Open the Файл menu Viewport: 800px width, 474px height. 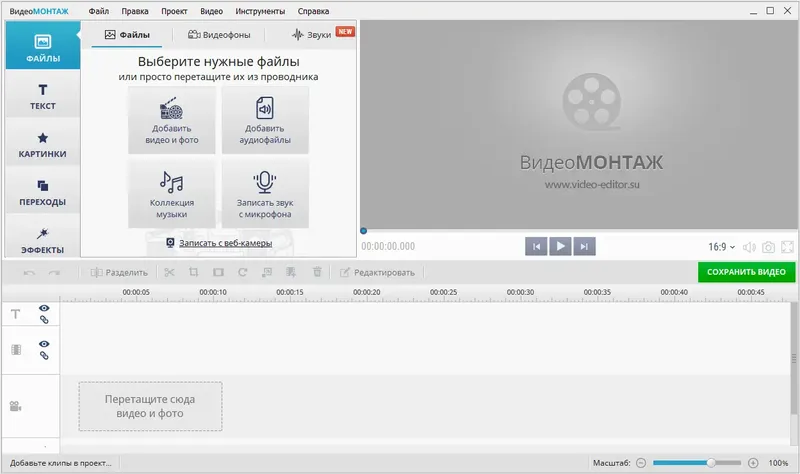coord(98,11)
